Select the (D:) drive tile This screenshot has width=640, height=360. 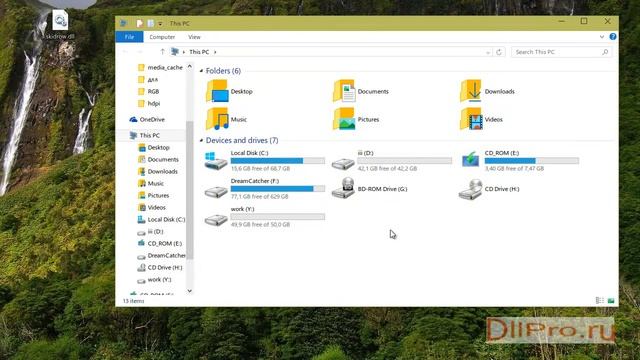point(391,160)
